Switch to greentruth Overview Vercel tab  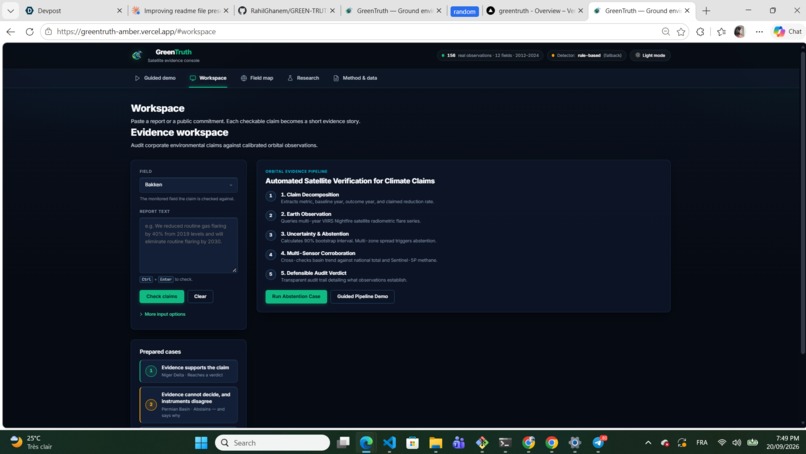pos(534,11)
